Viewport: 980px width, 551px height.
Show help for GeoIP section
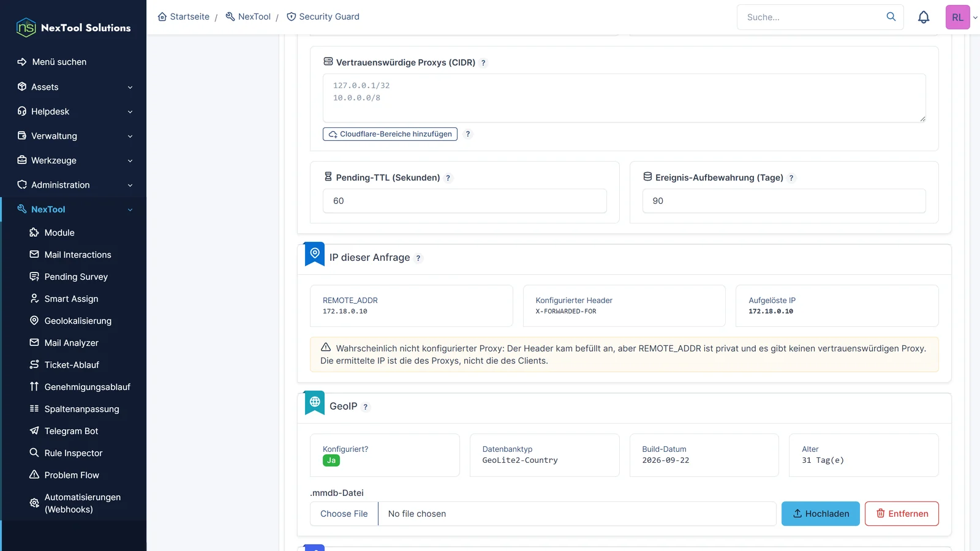coord(366,407)
